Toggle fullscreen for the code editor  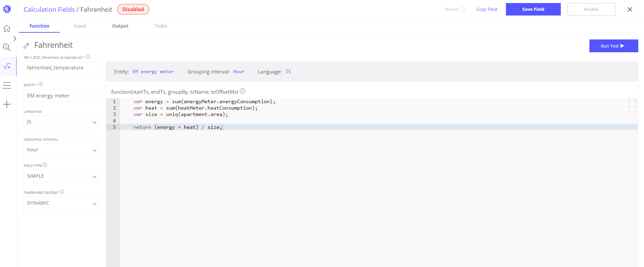coord(632,104)
